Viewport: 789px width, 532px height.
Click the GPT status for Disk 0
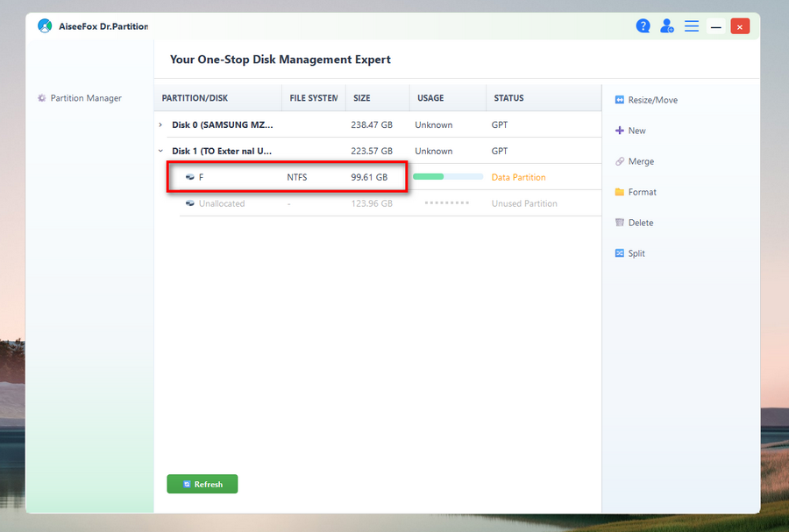499,124
